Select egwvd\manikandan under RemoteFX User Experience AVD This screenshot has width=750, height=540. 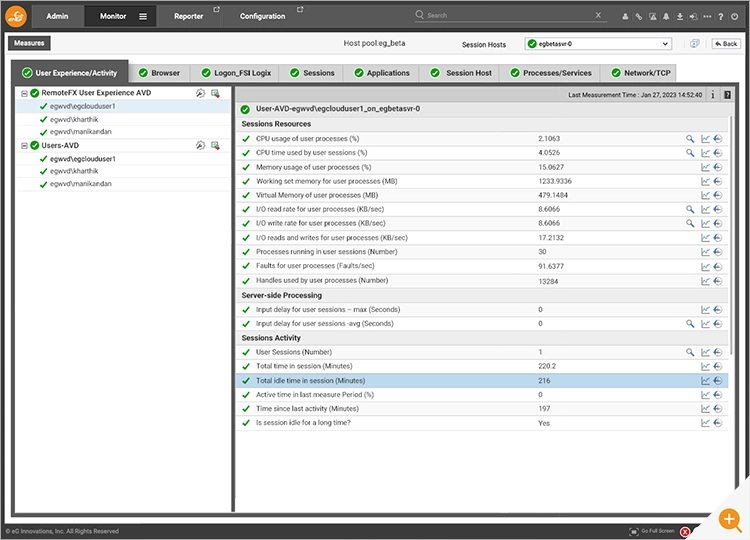point(80,132)
